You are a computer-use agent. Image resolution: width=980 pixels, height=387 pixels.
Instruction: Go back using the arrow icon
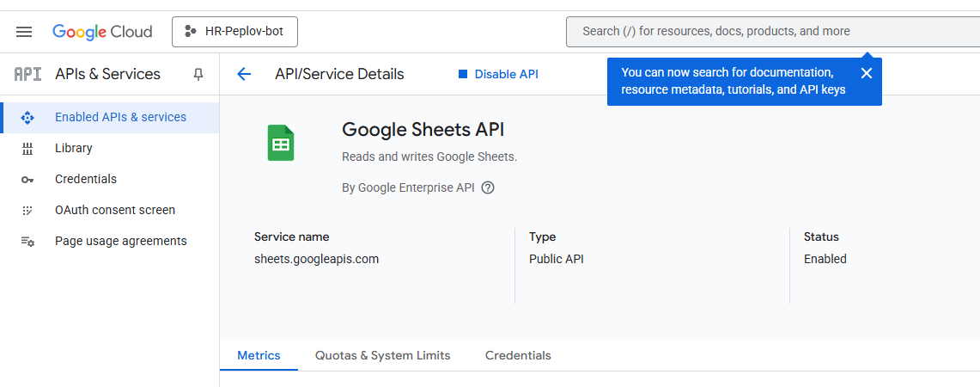coord(244,74)
